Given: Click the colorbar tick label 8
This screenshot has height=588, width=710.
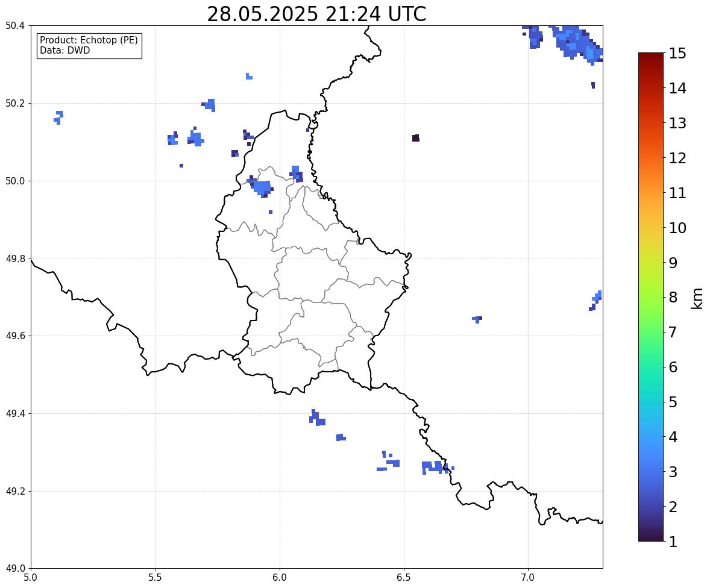Looking at the screenshot, I should [x=673, y=298].
